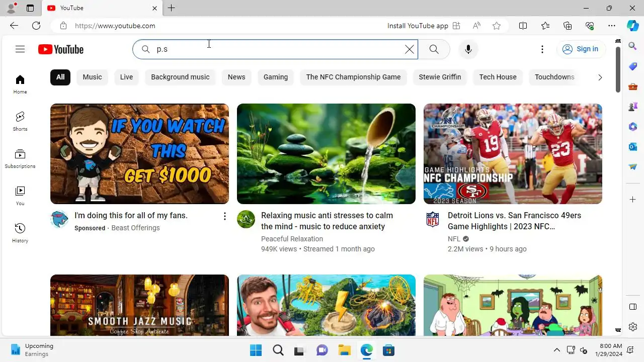Image resolution: width=644 pixels, height=362 pixels.
Task: Open the Peaceful Relaxation channel name
Action: (x=292, y=239)
